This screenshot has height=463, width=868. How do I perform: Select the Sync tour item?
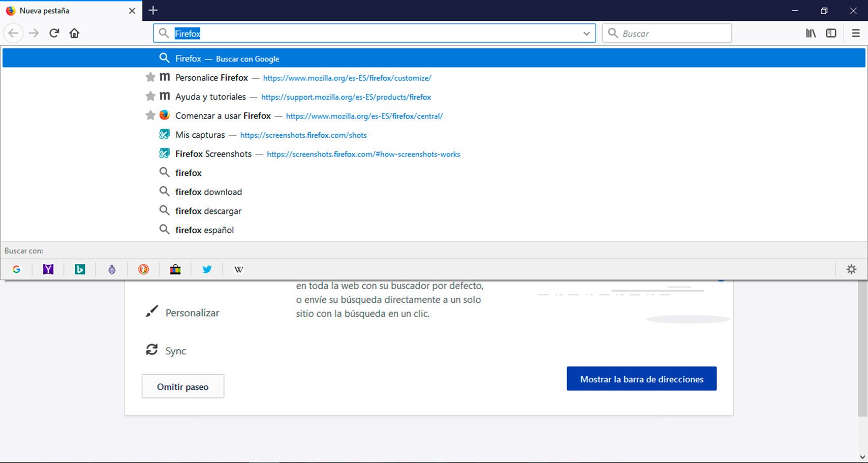pyautogui.click(x=166, y=350)
